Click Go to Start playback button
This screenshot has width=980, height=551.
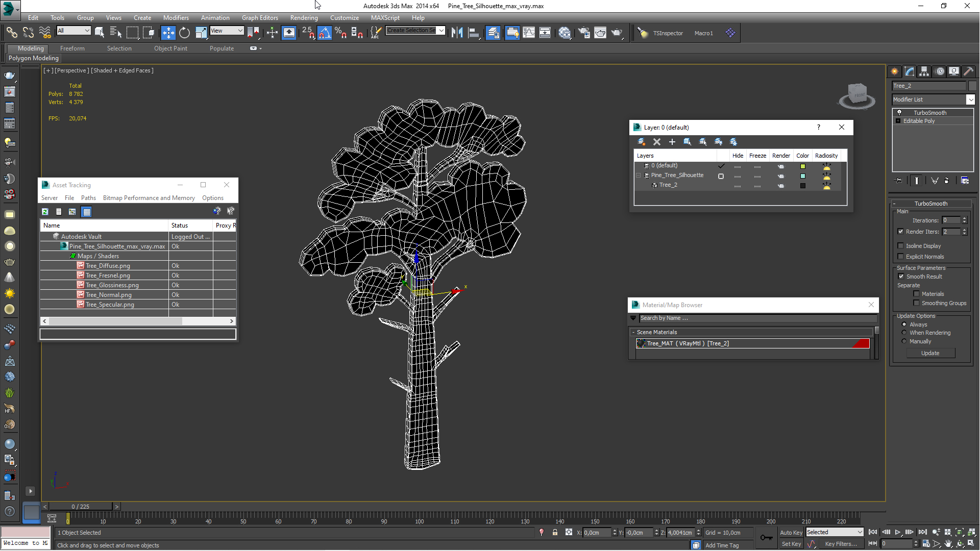coord(873,532)
